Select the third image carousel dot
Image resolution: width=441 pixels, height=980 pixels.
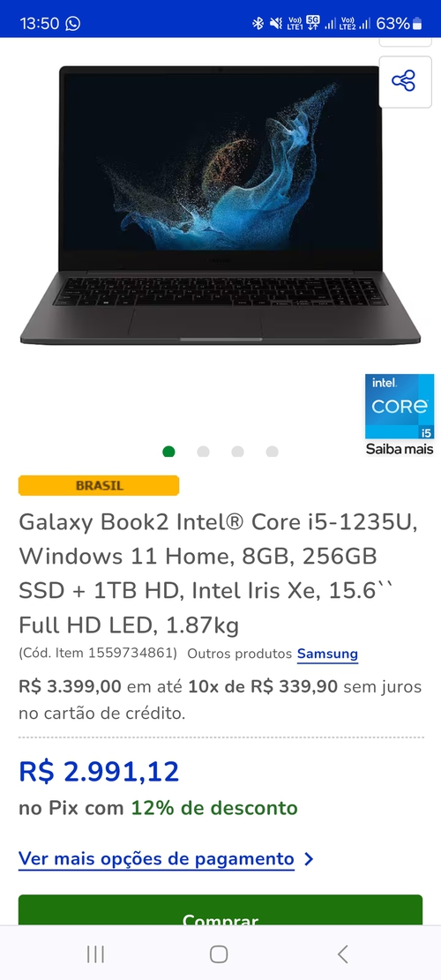(x=237, y=452)
